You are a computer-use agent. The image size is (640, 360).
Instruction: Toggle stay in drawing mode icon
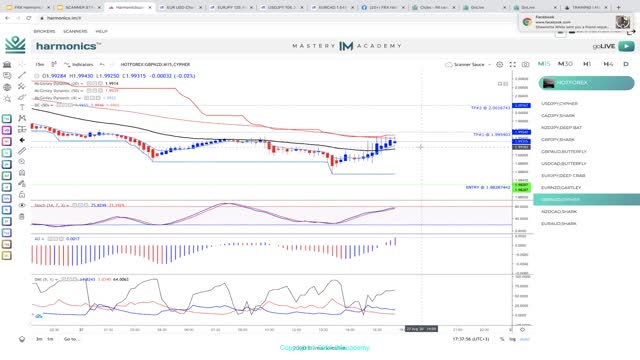[x=22, y=184]
